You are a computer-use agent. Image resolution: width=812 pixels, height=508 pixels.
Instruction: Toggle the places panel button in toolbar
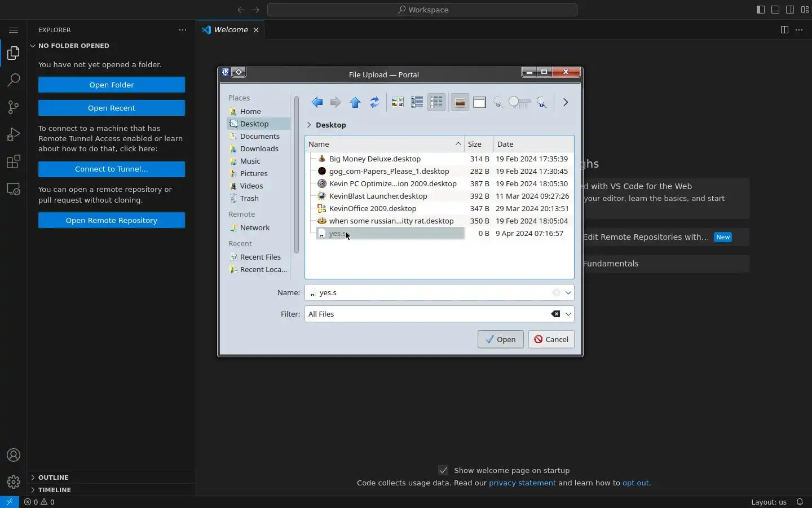[x=460, y=102]
